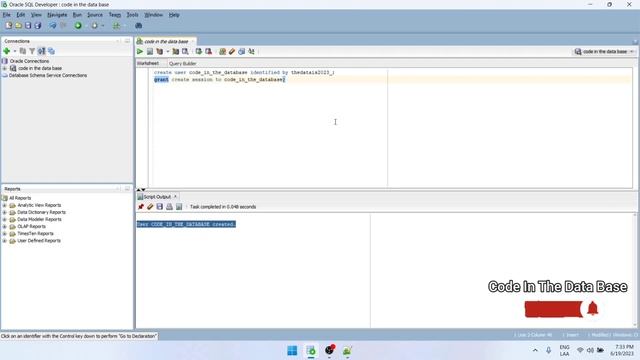The height and width of the screenshot is (360, 640).
Task: Expand Analytic View Reports folder
Action: [x=4, y=205]
